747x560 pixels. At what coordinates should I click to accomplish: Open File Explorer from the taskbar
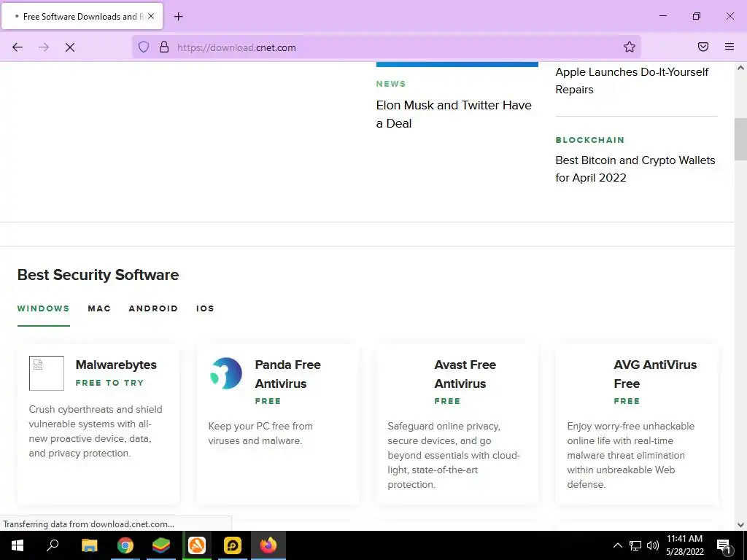point(90,545)
